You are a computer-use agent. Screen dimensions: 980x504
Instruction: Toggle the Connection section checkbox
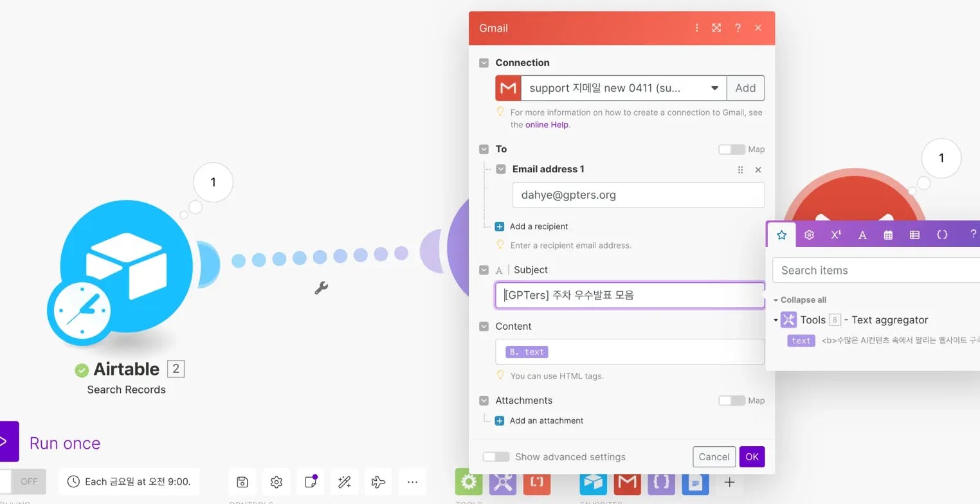click(x=484, y=63)
